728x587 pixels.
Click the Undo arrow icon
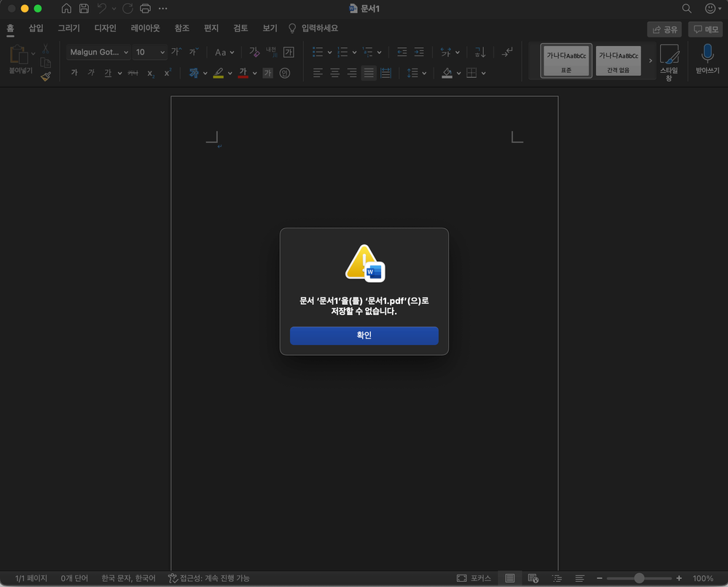pos(102,8)
